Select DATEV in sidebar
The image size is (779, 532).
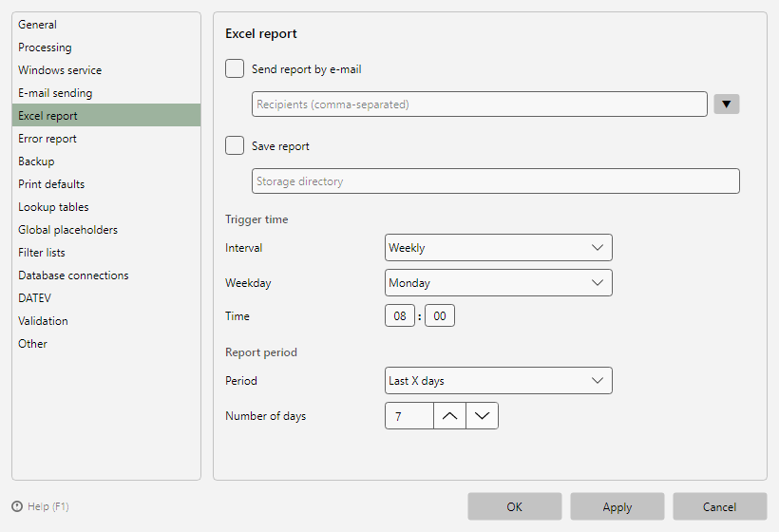[x=106, y=298]
